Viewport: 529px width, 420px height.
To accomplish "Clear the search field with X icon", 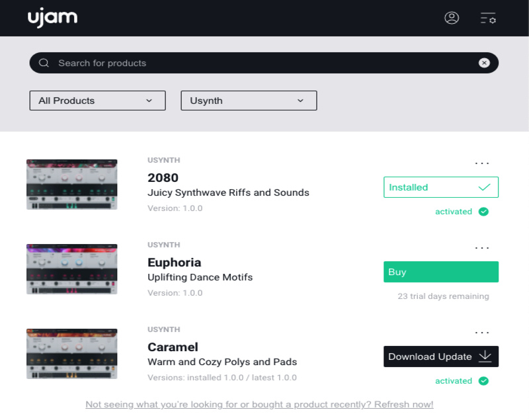I will pos(484,63).
